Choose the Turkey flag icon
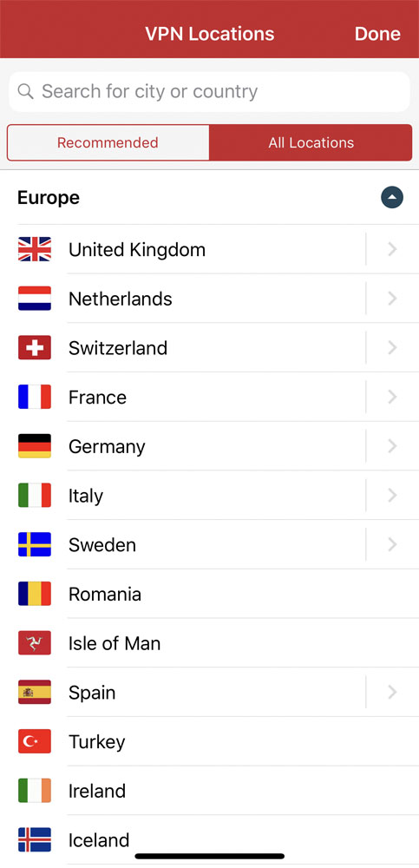The height and width of the screenshot is (868, 419). point(35,742)
